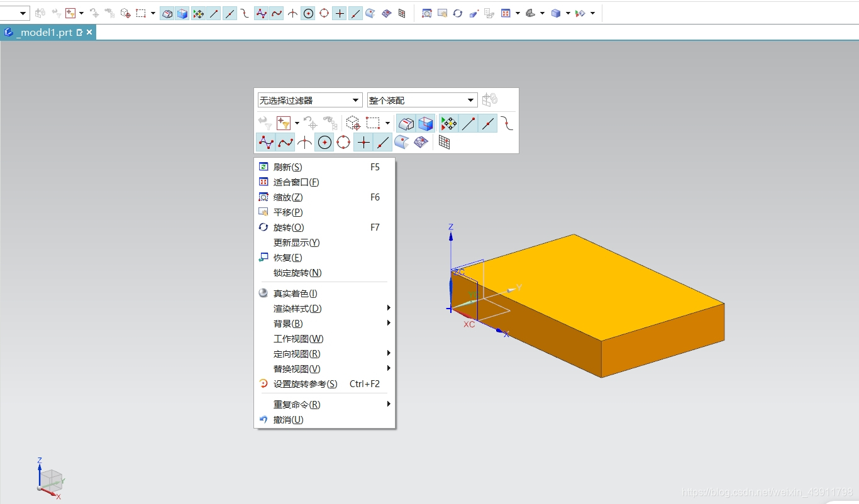This screenshot has width=859, height=504.
Task: Open 替换视图(V) submenu
Action: coord(324,369)
